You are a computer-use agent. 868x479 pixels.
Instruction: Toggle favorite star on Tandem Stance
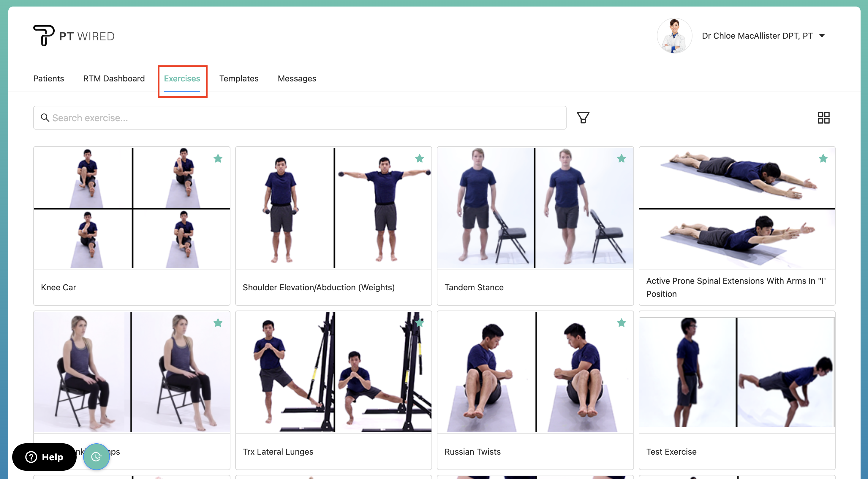point(621,158)
